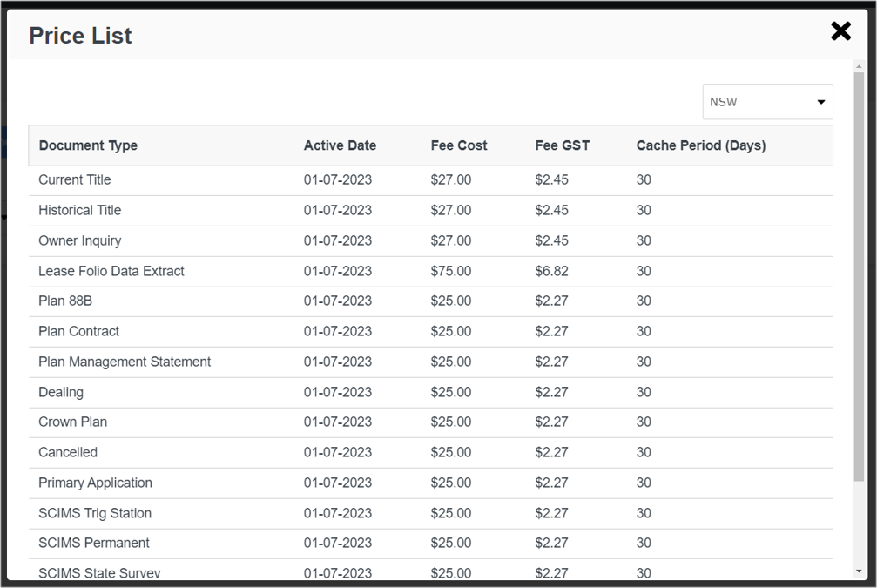Select the SCIMS Trig Station name
The height and width of the screenshot is (588, 877).
click(x=95, y=513)
